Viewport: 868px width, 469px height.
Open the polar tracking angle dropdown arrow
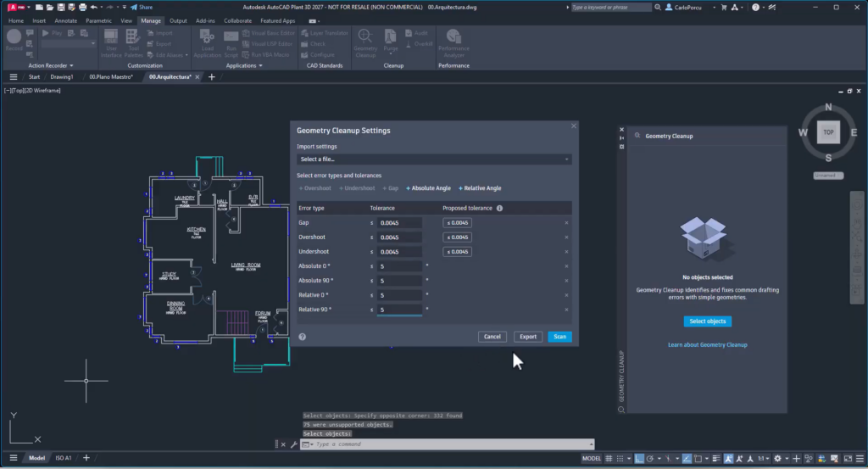tap(659, 459)
